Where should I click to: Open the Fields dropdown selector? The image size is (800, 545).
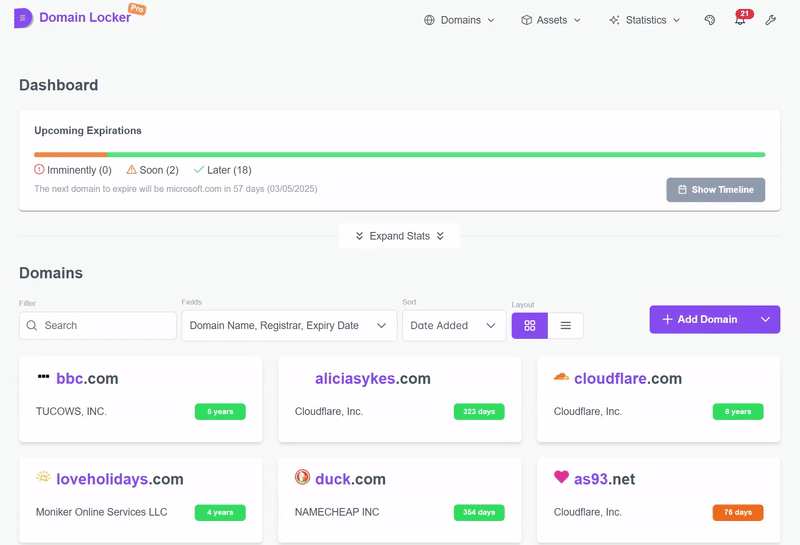(289, 326)
